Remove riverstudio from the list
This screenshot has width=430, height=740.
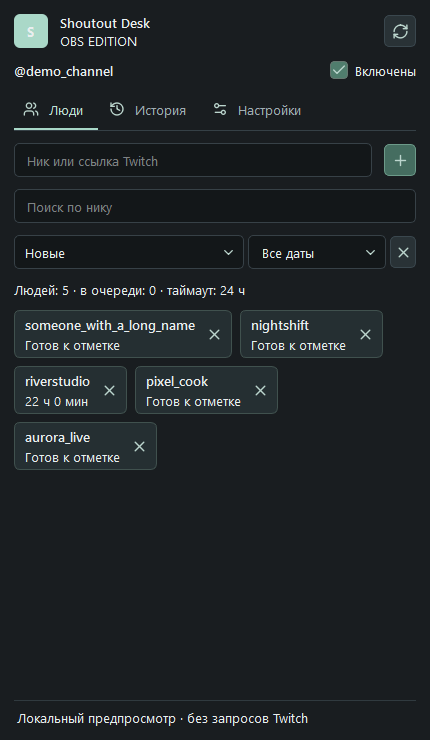click(110, 391)
